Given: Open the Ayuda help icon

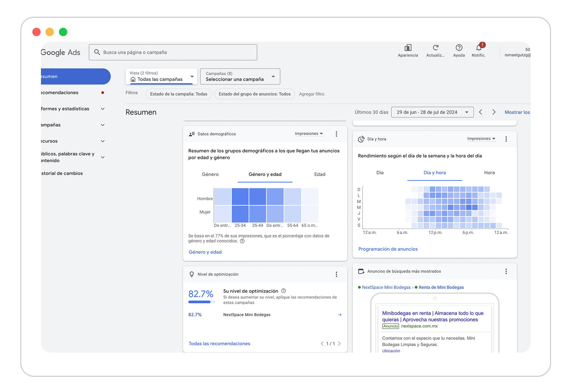Looking at the screenshot, I should click(459, 48).
